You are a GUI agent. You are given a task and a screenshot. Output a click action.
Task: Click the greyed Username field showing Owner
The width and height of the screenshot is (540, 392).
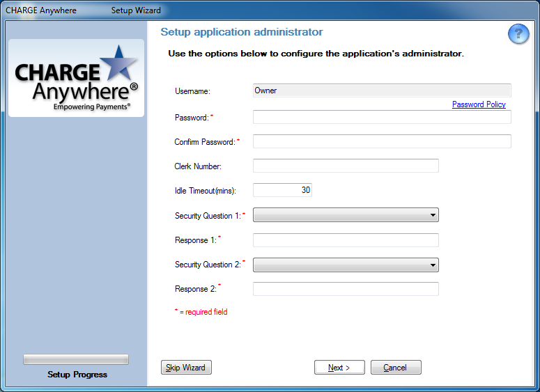382,91
